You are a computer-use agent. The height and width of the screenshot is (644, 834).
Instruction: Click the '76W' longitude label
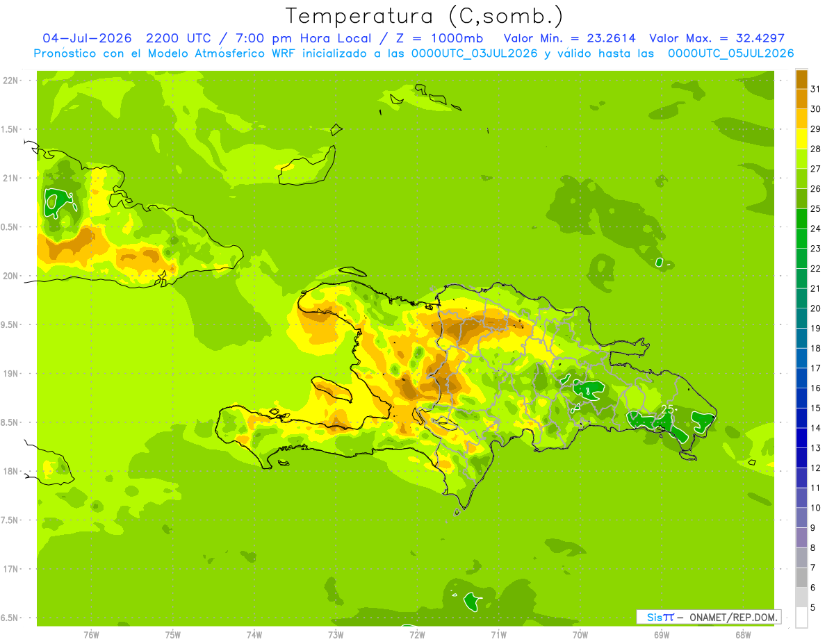pyautogui.click(x=91, y=635)
